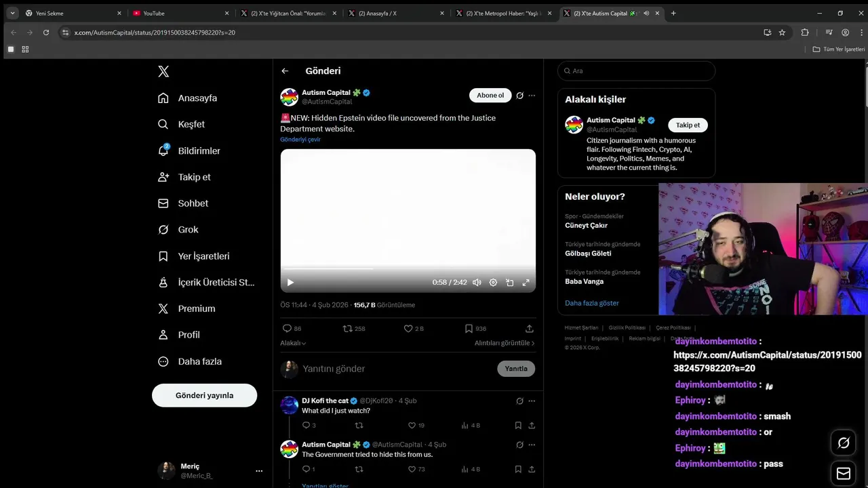Repost DJ Kofi the cat's reply
This screenshot has width=868, height=488.
click(359, 426)
